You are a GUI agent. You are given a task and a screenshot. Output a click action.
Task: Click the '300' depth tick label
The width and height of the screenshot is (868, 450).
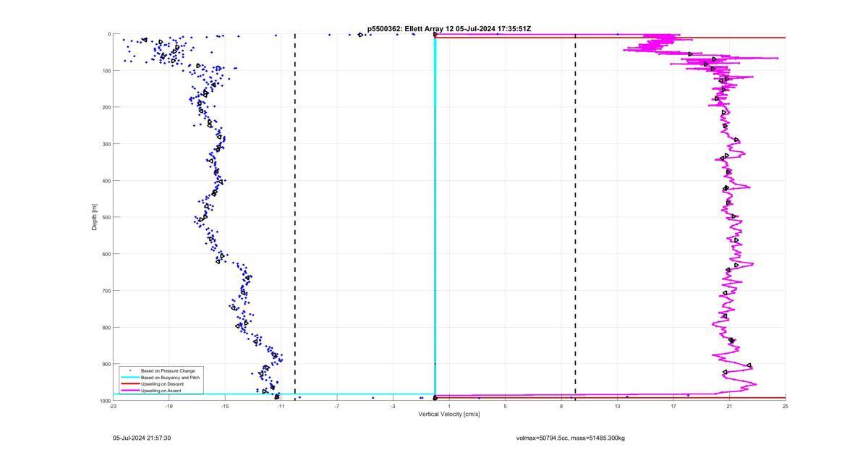click(x=106, y=144)
